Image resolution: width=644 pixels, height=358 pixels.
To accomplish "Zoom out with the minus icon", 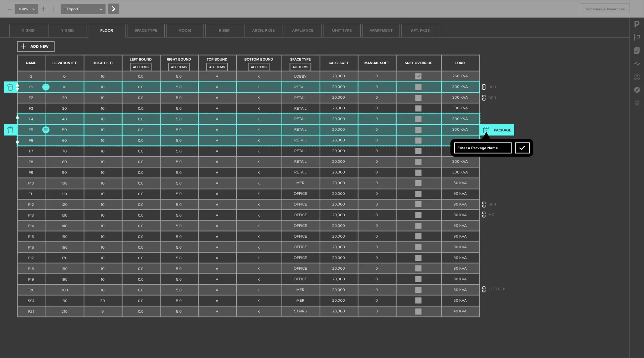I will pos(10,9).
